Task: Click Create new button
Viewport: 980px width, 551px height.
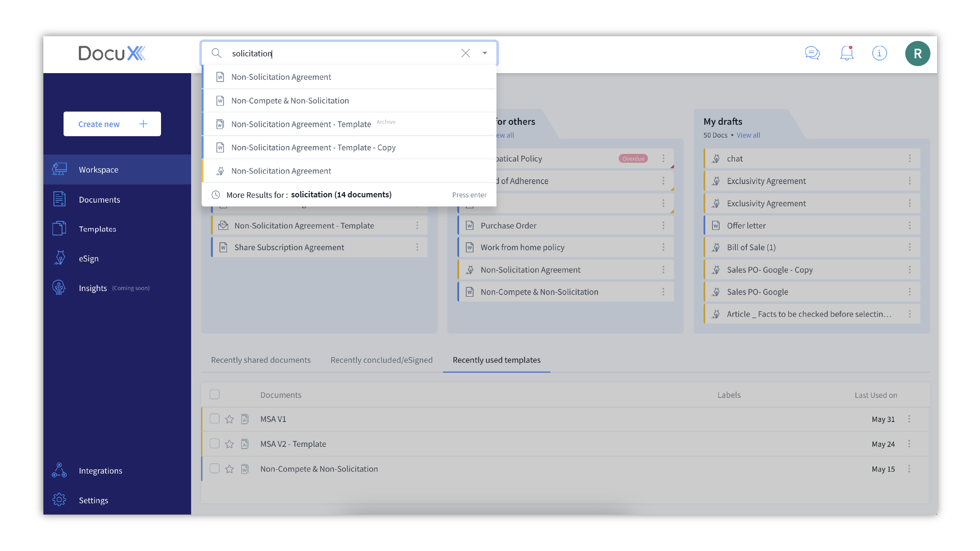Action: click(x=112, y=124)
